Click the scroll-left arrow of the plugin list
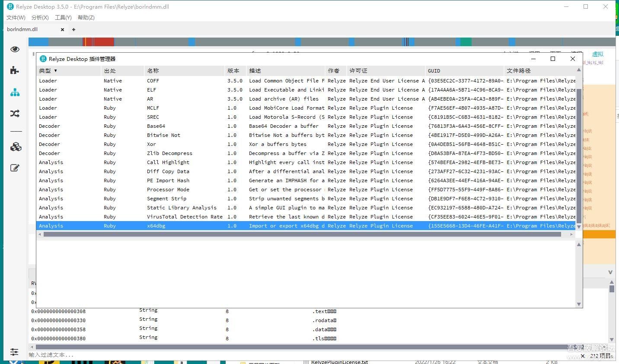 [x=40, y=234]
